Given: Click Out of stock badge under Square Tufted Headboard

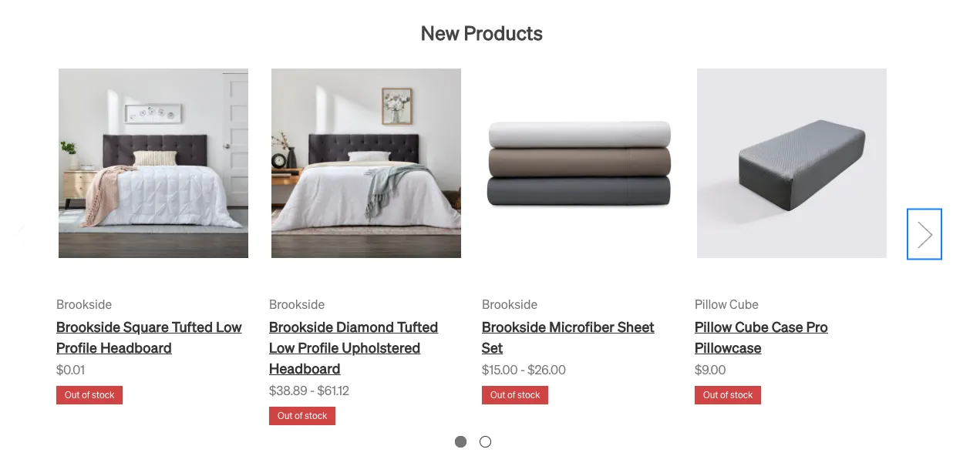Looking at the screenshot, I should (89, 395).
